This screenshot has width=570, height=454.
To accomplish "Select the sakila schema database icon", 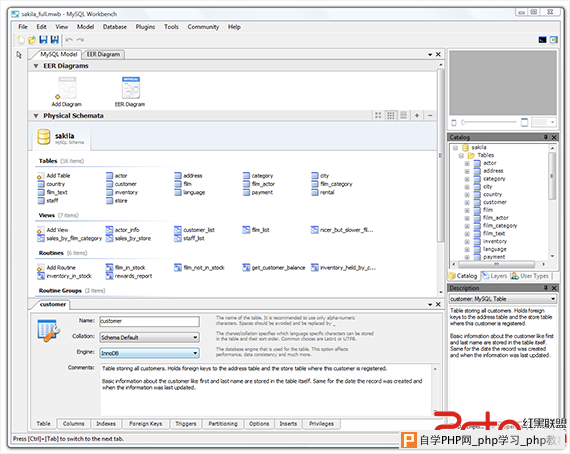I will (x=44, y=137).
